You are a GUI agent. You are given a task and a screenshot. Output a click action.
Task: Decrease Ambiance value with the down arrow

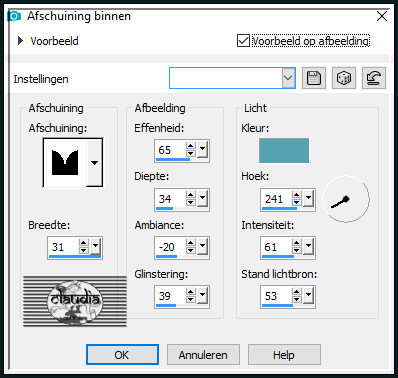(191, 250)
